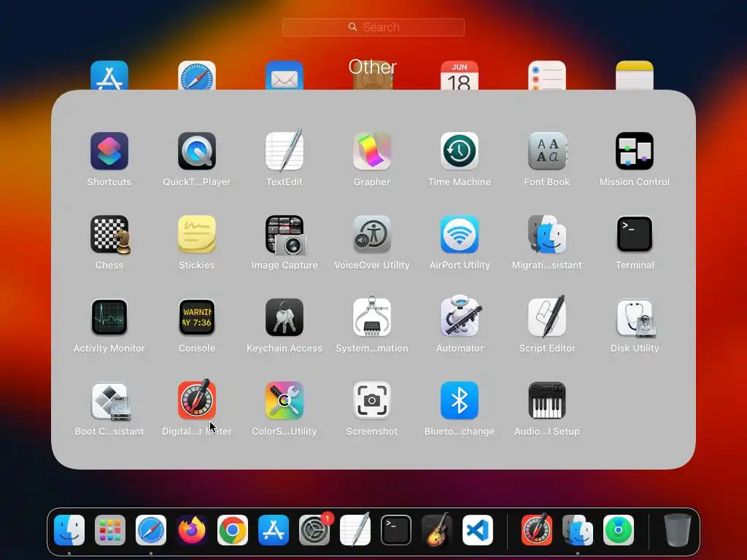
Task: Open Finder in the Dock
Action: point(69,530)
